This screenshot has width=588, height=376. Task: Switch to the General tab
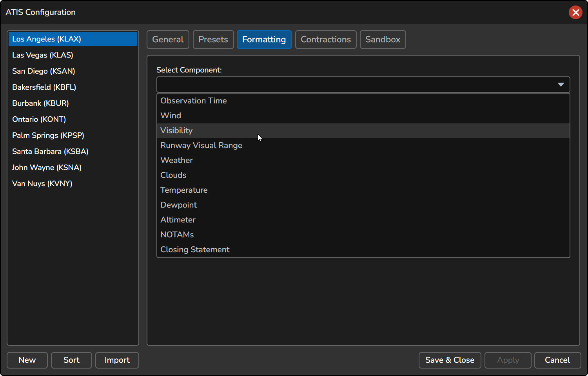click(168, 40)
